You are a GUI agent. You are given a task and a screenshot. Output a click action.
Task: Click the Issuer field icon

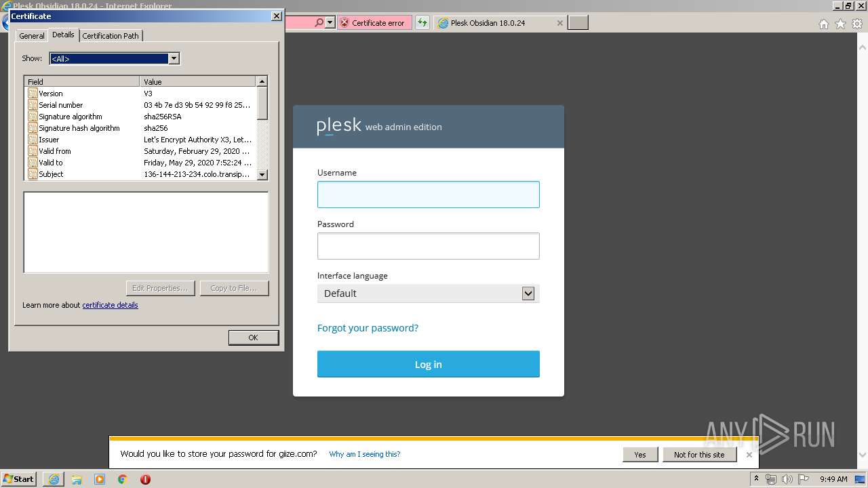click(x=33, y=140)
